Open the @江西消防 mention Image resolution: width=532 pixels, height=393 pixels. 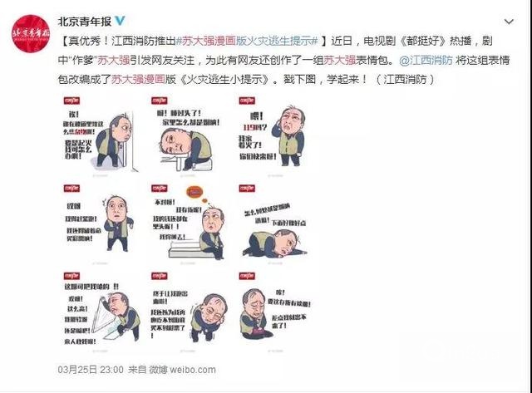pos(426,61)
